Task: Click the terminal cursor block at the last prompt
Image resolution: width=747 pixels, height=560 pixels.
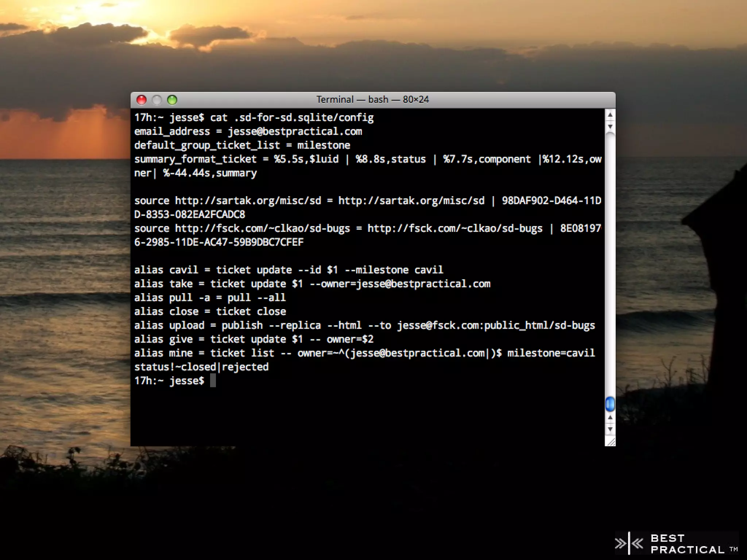Action: point(213,381)
